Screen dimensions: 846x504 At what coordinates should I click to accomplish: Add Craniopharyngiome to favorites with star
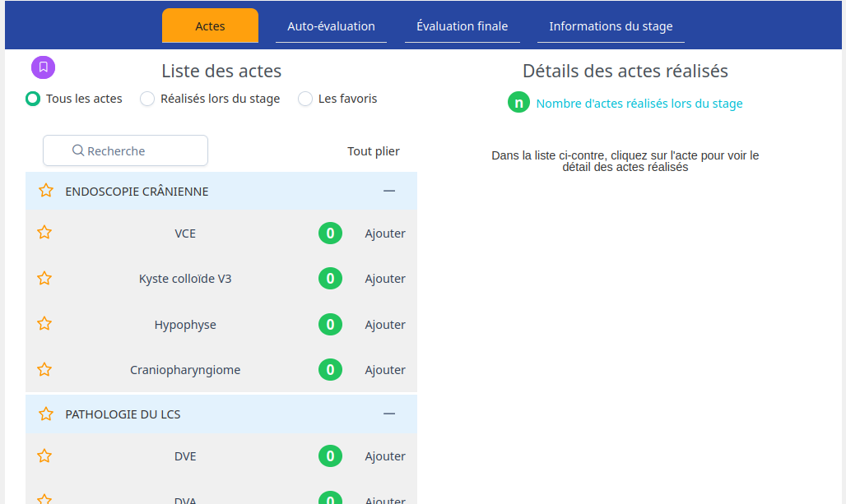[x=44, y=370]
